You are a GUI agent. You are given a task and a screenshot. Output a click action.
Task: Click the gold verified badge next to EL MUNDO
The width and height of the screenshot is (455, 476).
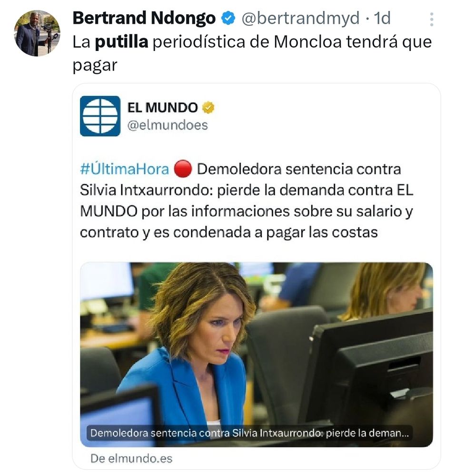[x=208, y=108]
